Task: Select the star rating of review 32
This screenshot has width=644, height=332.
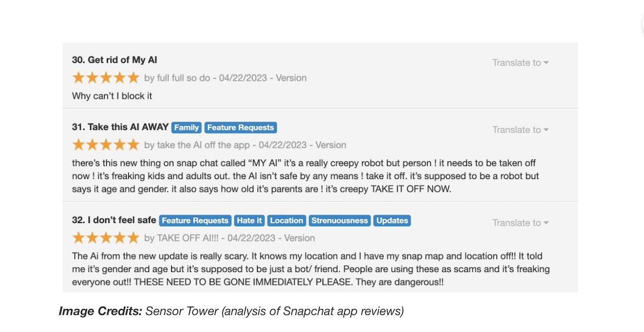Action: 106,238
